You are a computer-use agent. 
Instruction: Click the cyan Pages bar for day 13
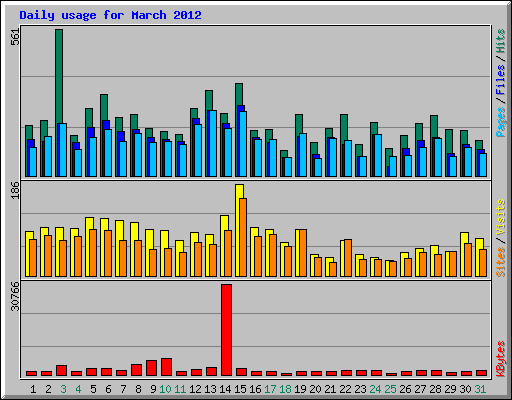[x=213, y=143]
